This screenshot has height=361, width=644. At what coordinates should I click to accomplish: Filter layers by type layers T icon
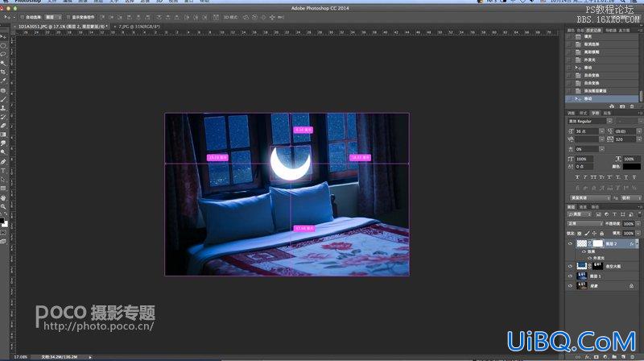[615, 214]
